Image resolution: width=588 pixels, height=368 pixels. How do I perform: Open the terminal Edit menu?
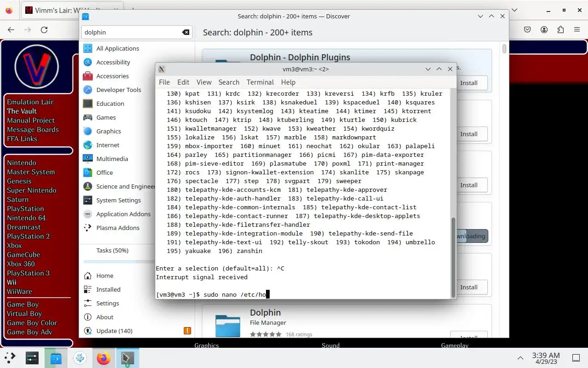point(183,82)
